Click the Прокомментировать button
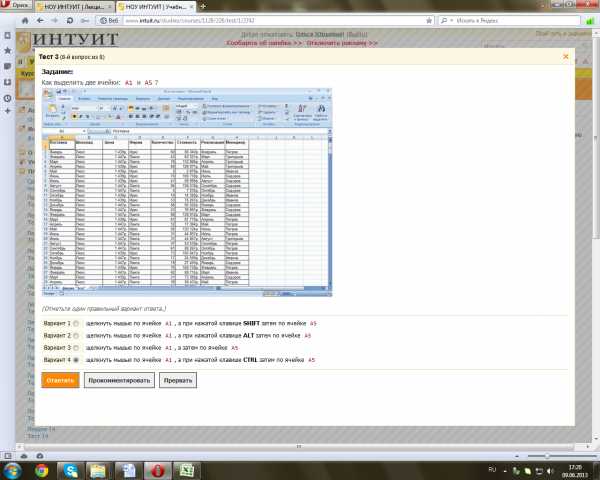The height and width of the screenshot is (480, 600). pyautogui.click(x=119, y=380)
